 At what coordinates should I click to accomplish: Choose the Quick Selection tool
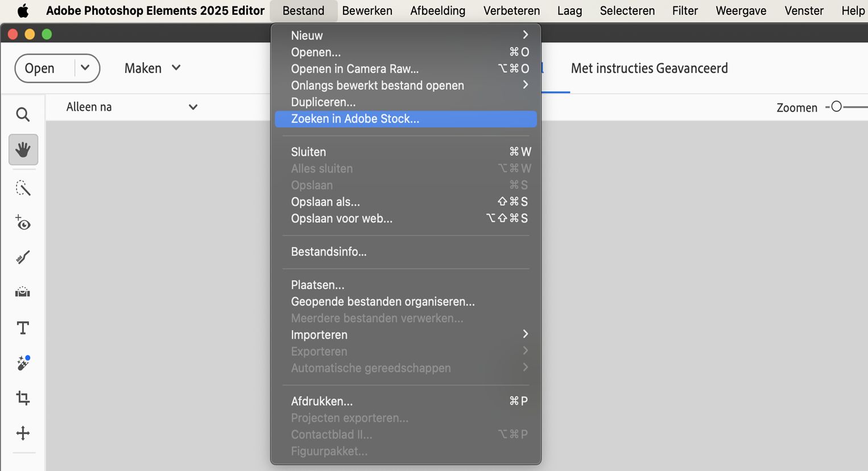(x=23, y=188)
